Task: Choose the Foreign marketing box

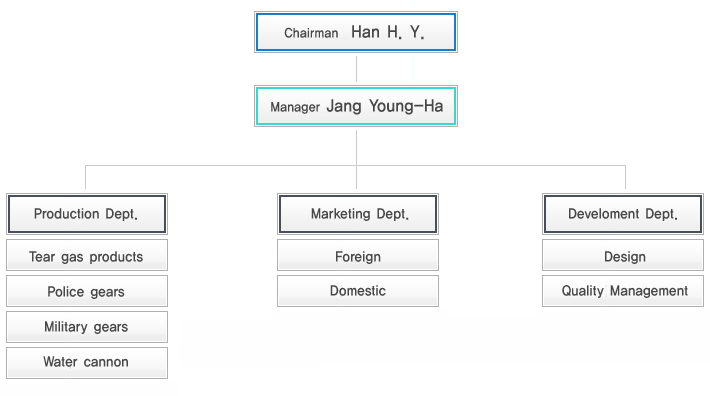Action: [x=358, y=255]
